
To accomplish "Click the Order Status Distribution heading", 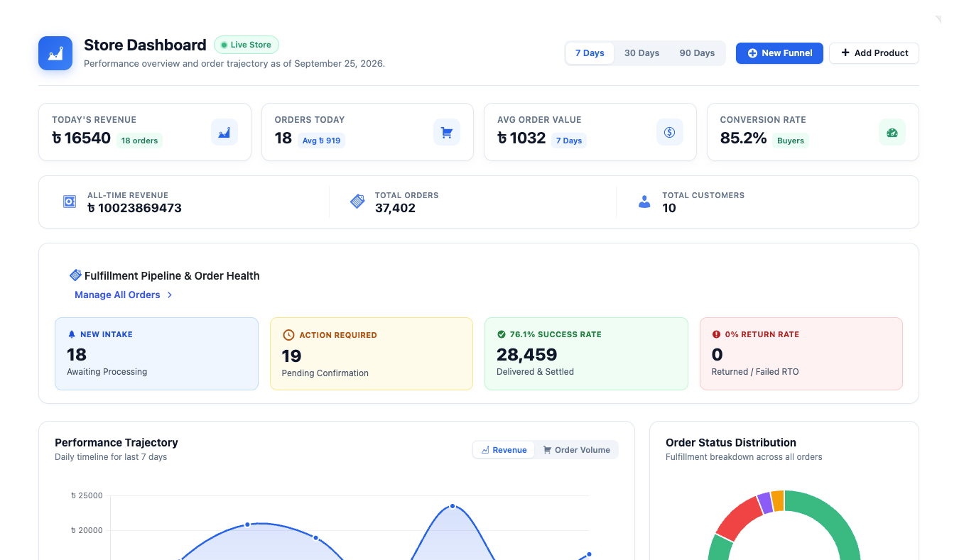I will [x=731, y=442].
